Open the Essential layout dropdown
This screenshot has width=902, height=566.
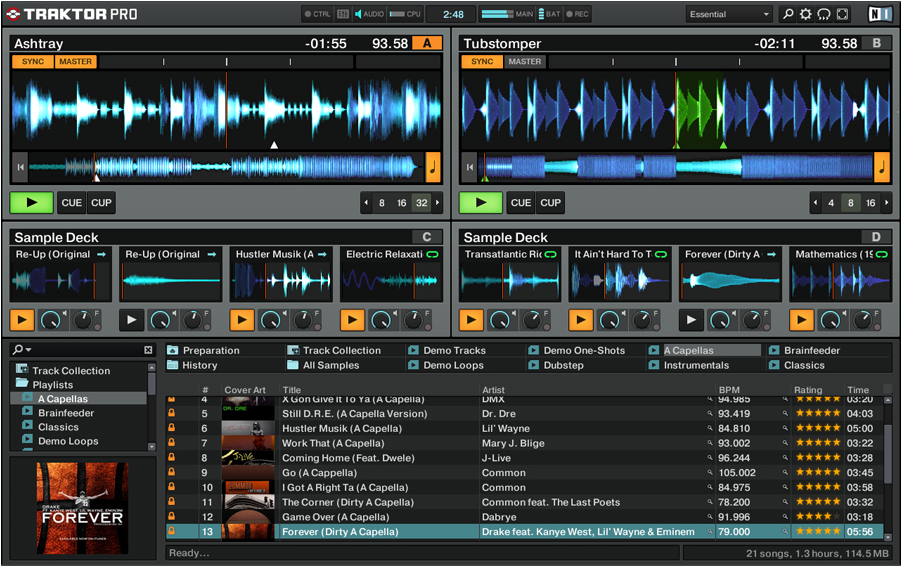tap(730, 15)
